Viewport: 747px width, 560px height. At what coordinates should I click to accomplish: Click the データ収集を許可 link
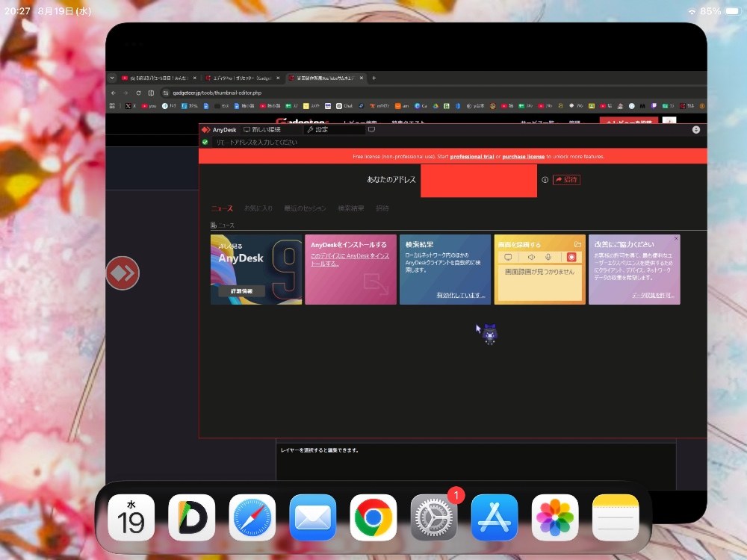tap(653, 295)
